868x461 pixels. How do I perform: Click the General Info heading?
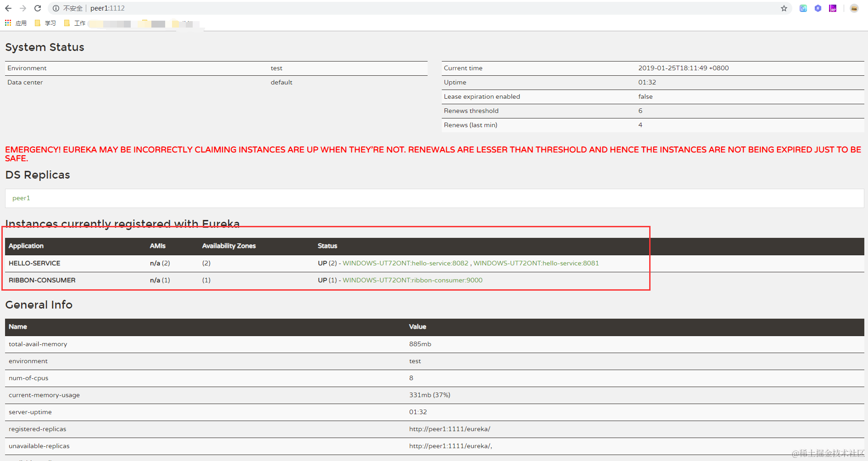pos(39,305)
